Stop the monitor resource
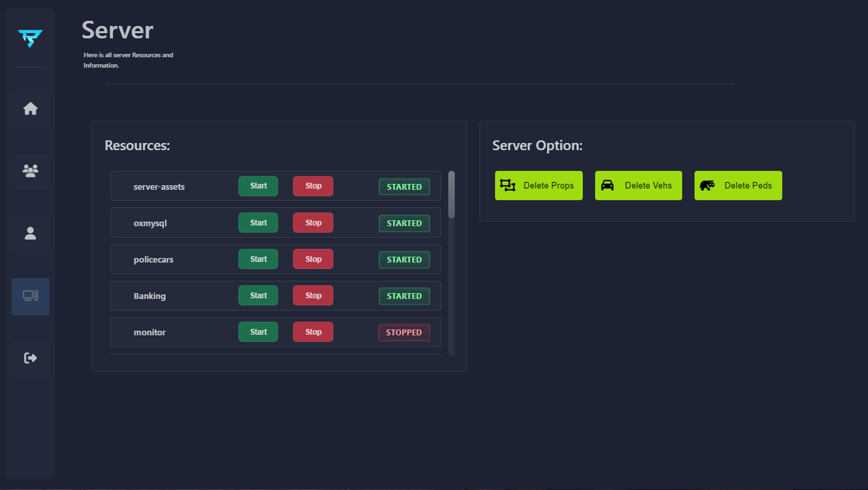Viewport: 868px width, 490px height. click(x=313, y=331)
